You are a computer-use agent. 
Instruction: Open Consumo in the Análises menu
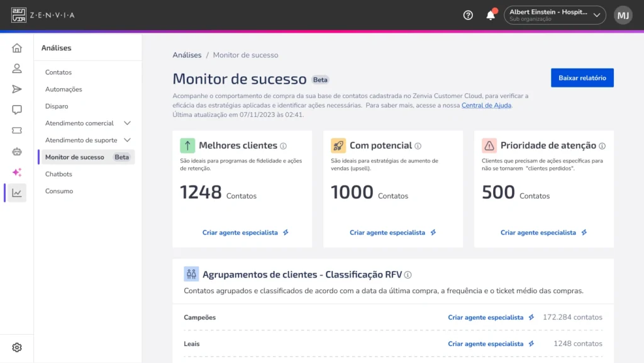[x=59, y=191]
